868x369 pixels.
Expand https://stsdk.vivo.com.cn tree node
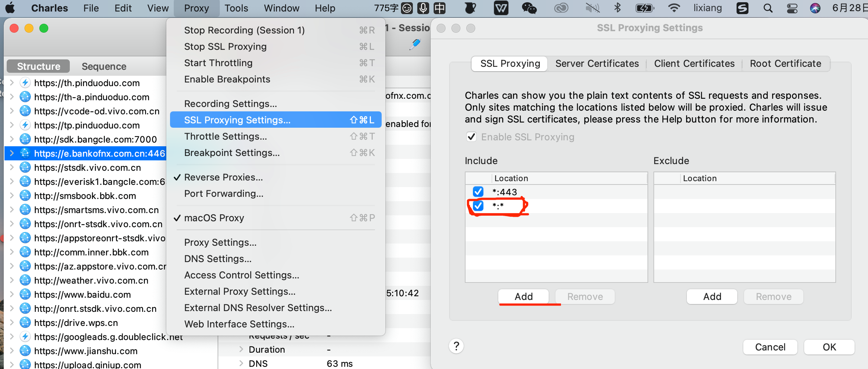12,167
